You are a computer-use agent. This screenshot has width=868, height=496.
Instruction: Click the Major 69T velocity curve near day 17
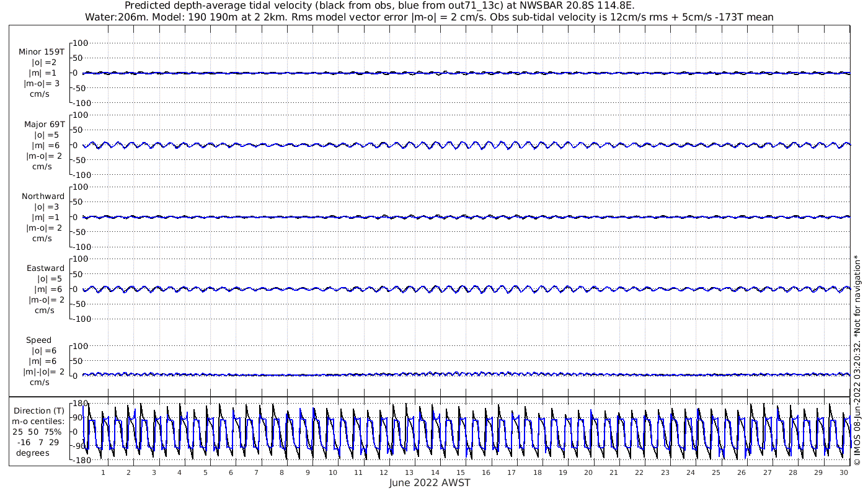[511, 145]
